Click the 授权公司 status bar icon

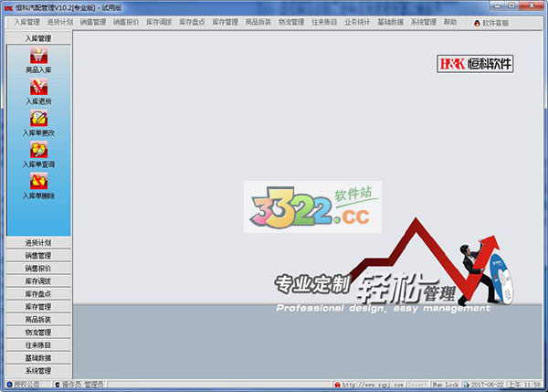9,385
